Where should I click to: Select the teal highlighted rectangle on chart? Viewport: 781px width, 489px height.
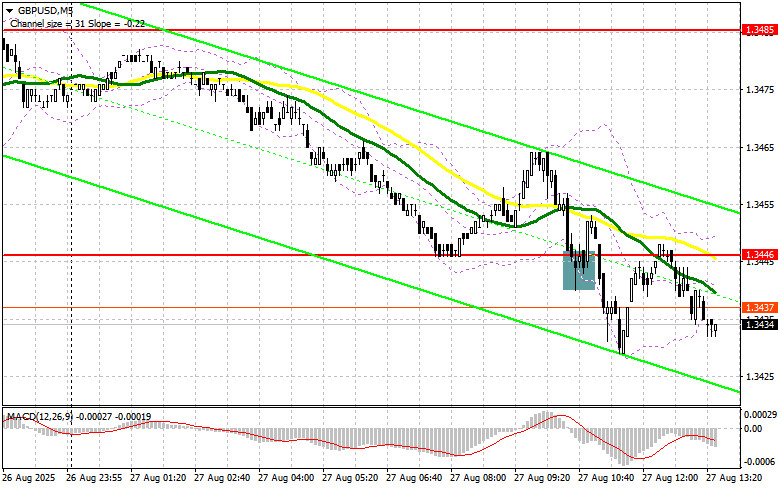(579, 270)
